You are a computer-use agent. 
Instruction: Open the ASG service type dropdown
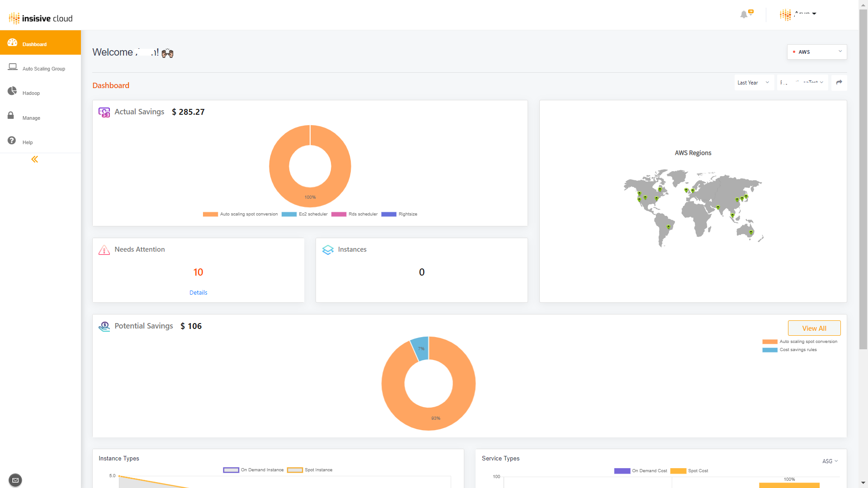[x=830, y=461]
